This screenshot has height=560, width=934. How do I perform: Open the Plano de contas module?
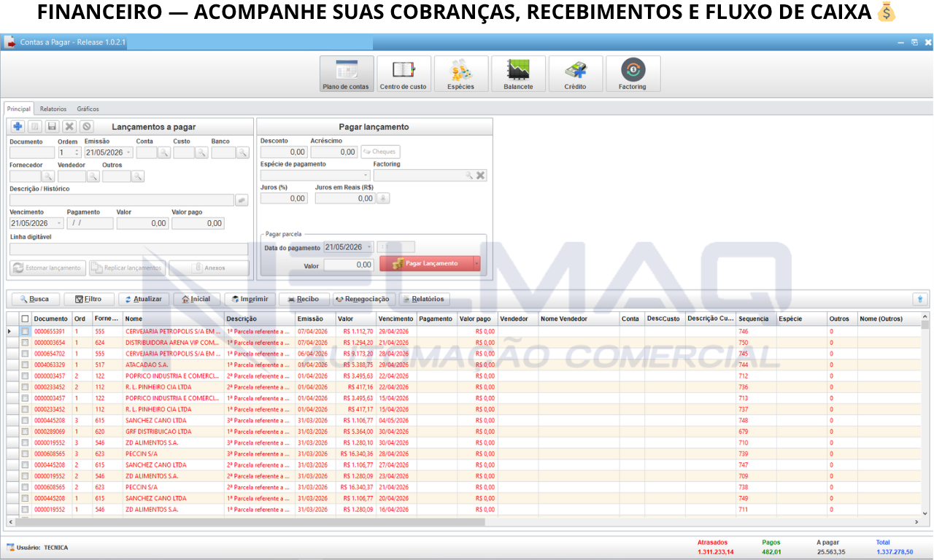click(x=346, y=74)
